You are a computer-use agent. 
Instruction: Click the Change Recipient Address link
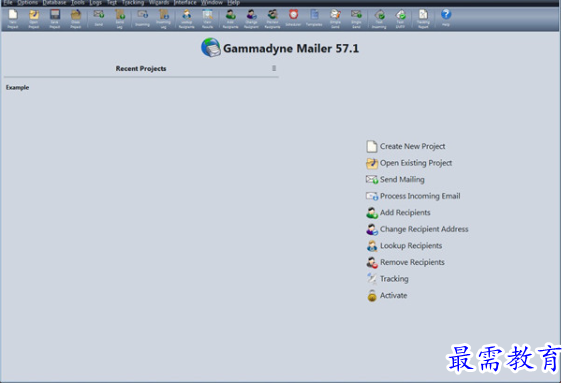point(417,229)
